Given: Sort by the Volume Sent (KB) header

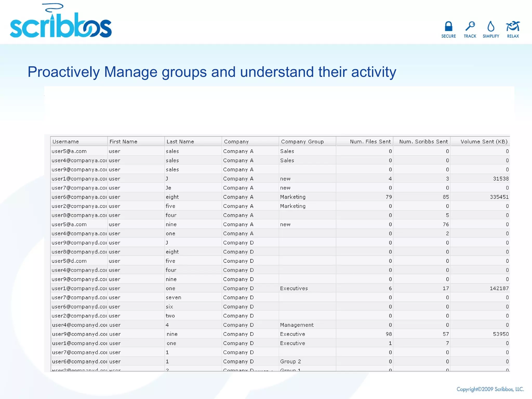Looking at the screenshot, I should [x=480, y=142].
